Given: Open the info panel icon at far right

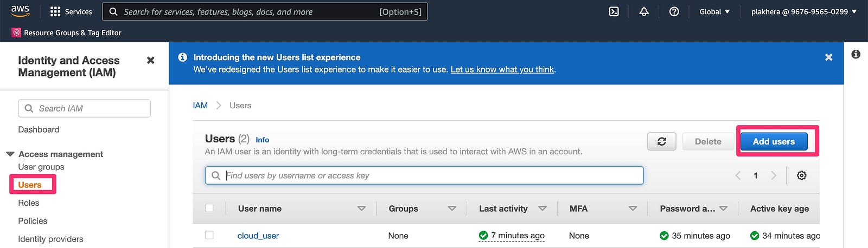Looking at the screenshot, I should [856, 54].
